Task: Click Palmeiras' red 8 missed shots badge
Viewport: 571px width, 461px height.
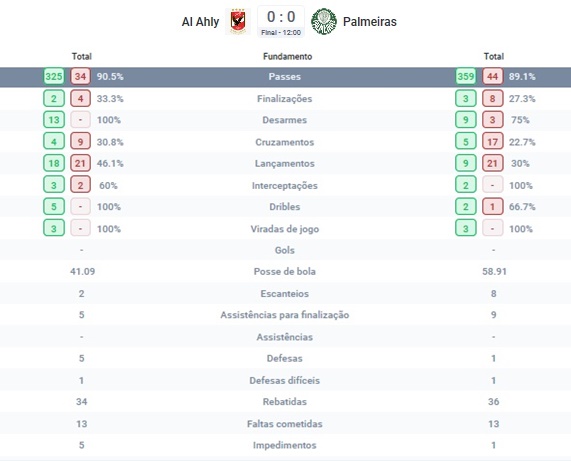Action: (493, 98)
